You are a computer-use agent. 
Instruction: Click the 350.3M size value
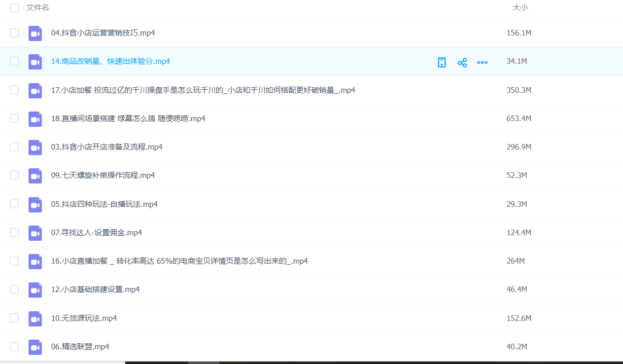point(519,90)
